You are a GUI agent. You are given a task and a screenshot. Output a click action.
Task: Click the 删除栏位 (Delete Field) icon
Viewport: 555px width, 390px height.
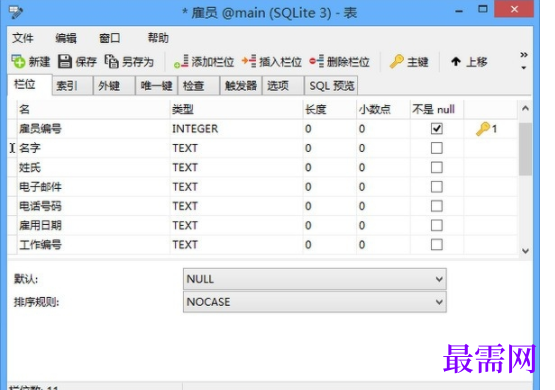tap(316, 62)
